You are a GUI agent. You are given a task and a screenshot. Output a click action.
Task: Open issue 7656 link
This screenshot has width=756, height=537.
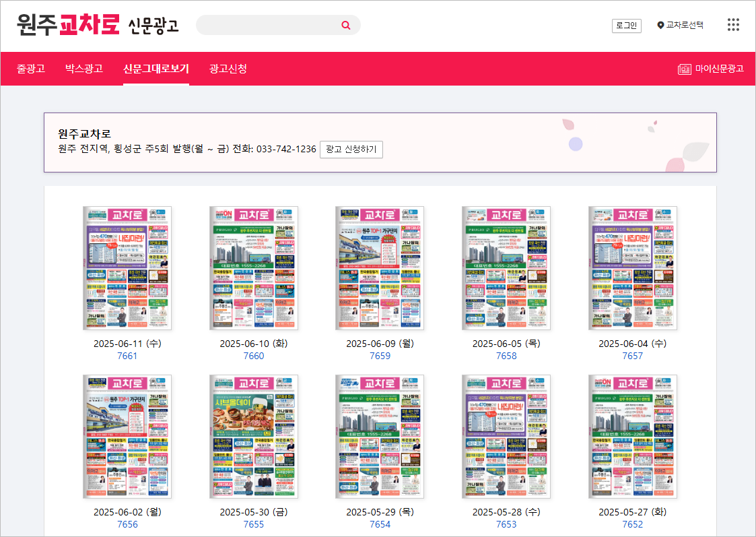point(127,525)
